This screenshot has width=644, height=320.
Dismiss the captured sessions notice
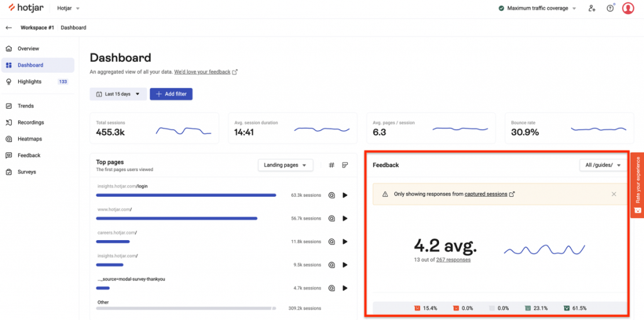(x=614, y=194)
